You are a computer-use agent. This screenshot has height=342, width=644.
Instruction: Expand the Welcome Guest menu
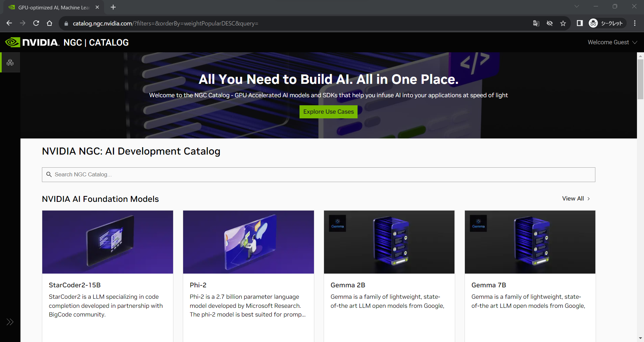click(612, 42)
